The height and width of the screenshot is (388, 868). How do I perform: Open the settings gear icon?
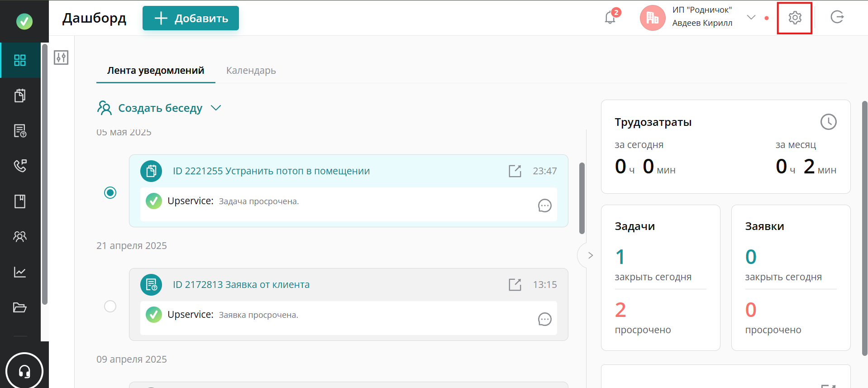click(x=795, y=18)
